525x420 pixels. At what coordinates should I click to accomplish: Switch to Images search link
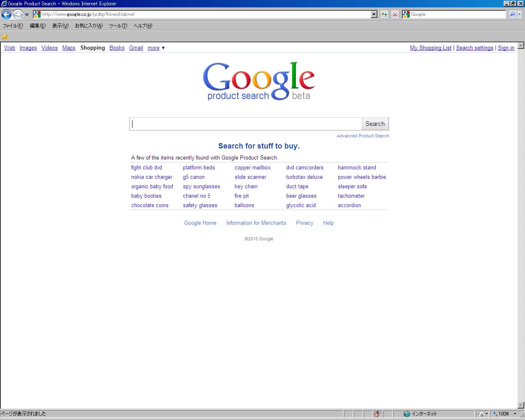click(28, 48)
